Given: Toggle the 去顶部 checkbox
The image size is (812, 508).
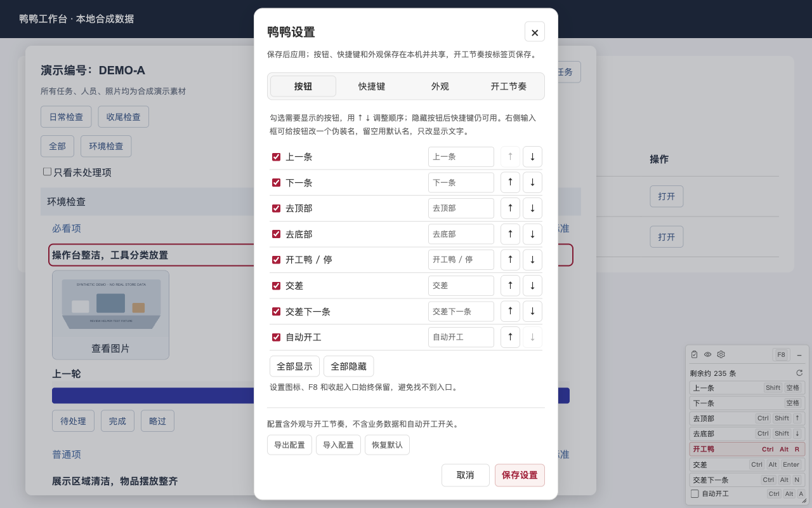Looking at the screenshot, I should pyautogui.click(x=276, y=208).
